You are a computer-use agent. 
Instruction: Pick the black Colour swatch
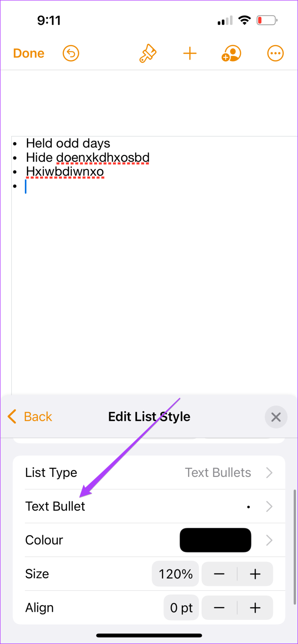click(x=216, y=540)
